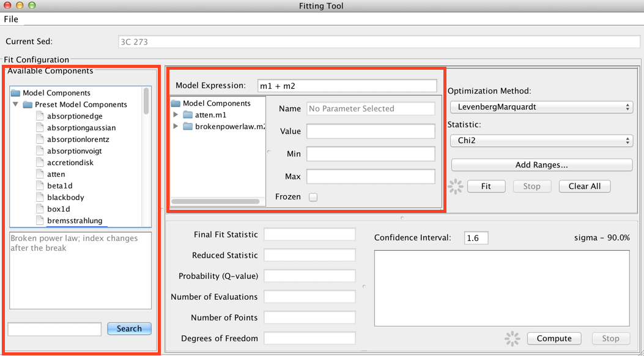The width and height of the screenshot is (644, 356).
Task: Click the bremsstrahlung file icon
Action: pyautogui.click(x=40, y=220)
